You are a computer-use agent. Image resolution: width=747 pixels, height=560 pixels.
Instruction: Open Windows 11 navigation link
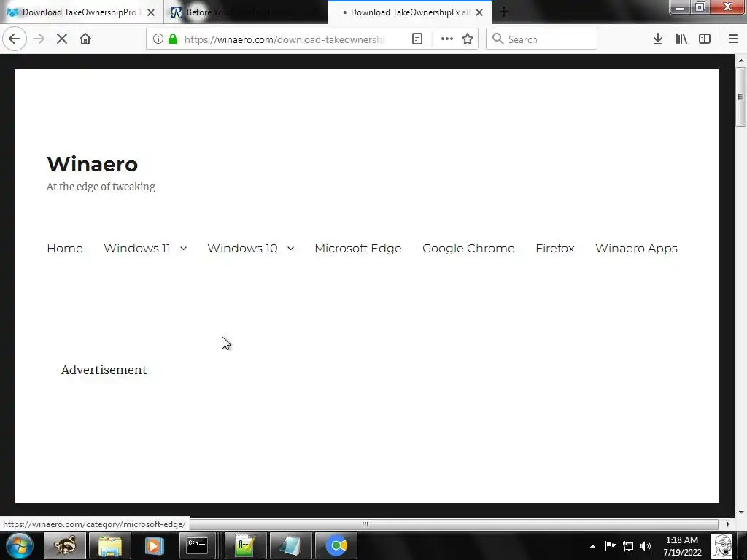coord(137,249)
